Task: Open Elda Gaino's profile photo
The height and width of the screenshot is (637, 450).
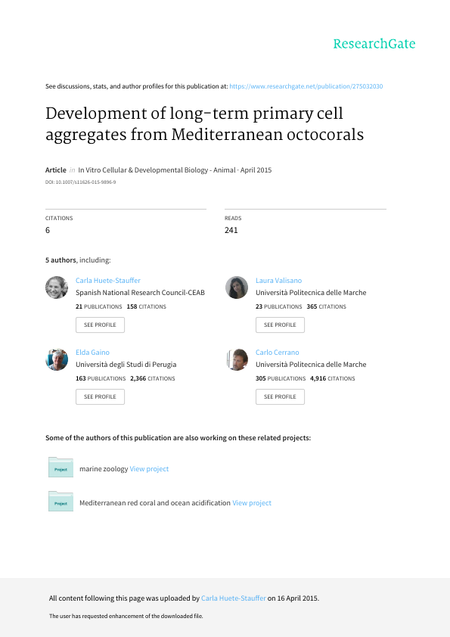Action: point(56,360)
